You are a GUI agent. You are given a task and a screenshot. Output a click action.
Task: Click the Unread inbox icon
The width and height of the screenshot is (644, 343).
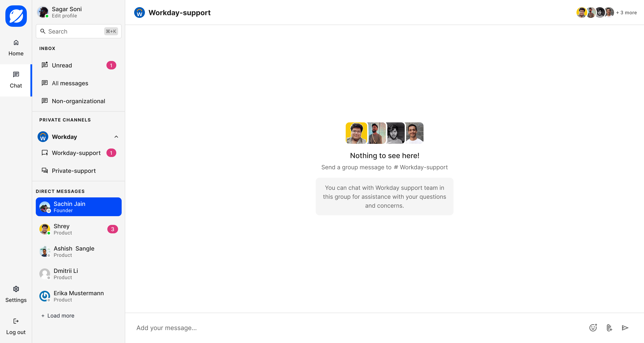click(45, 65)
